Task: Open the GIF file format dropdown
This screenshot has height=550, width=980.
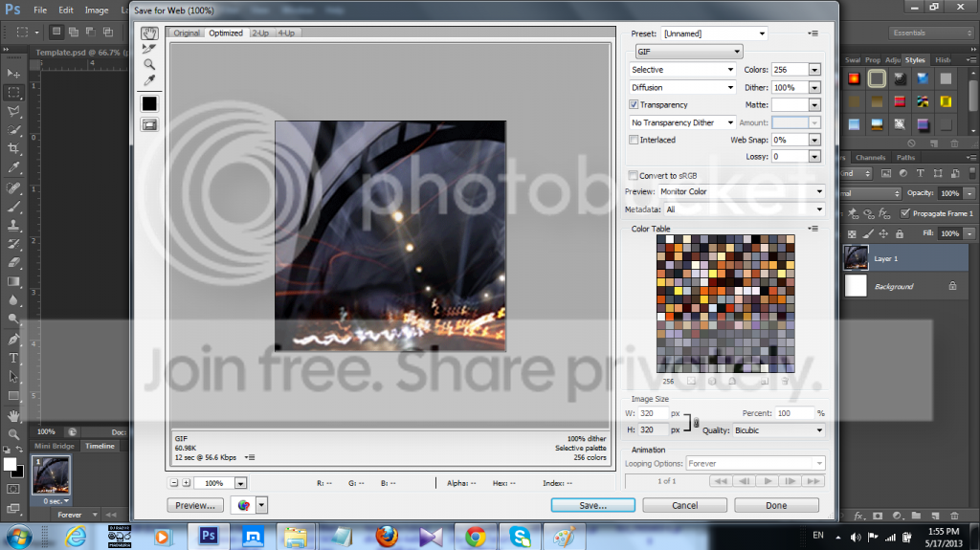Action: coord(689,52)
